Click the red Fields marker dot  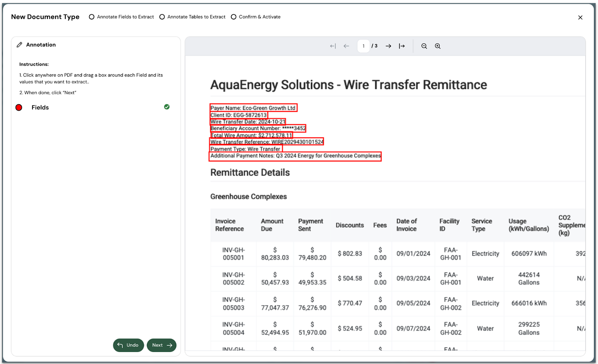click(x=19, y=107)
